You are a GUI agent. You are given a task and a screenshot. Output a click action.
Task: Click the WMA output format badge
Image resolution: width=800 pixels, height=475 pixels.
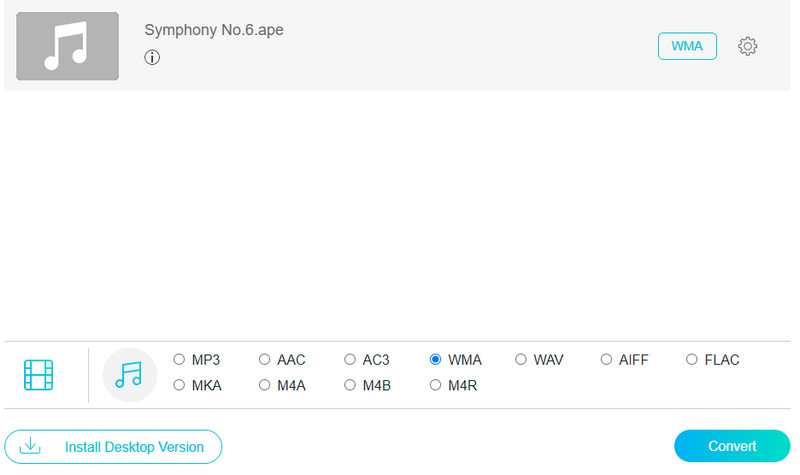(687, 46)
